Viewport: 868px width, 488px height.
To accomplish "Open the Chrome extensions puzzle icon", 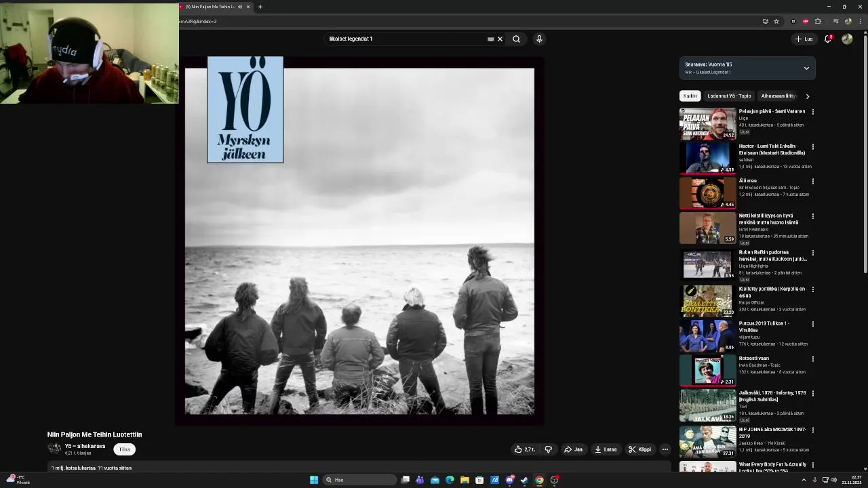I will [x=818, y=21].
